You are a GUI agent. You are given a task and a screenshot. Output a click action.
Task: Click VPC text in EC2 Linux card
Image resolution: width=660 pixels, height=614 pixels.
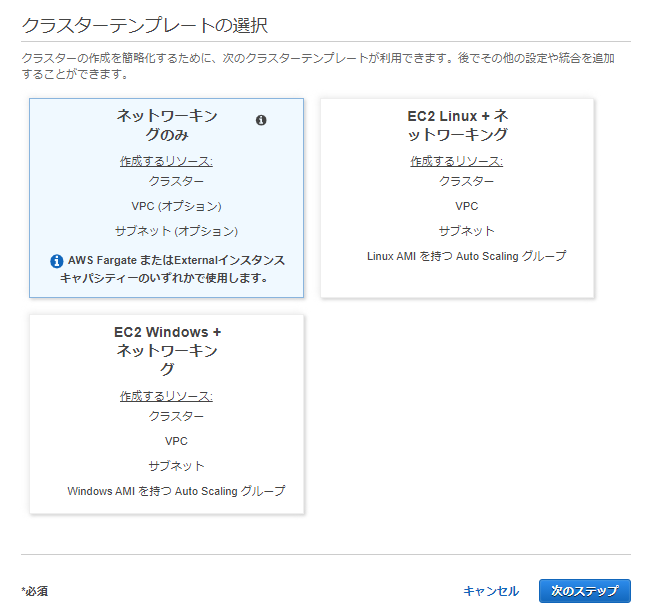(467, 206)
